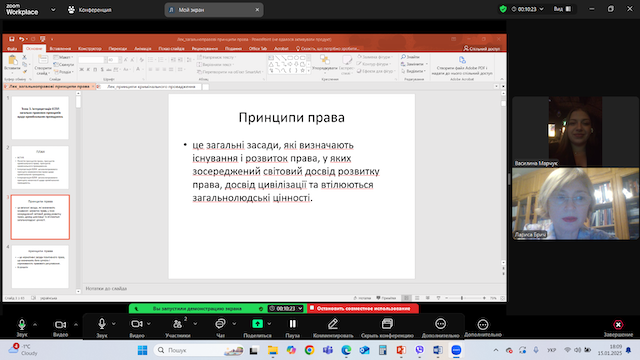Open the Переходи ribbon tab
640x360 pixels.
(x=118, y=49)
